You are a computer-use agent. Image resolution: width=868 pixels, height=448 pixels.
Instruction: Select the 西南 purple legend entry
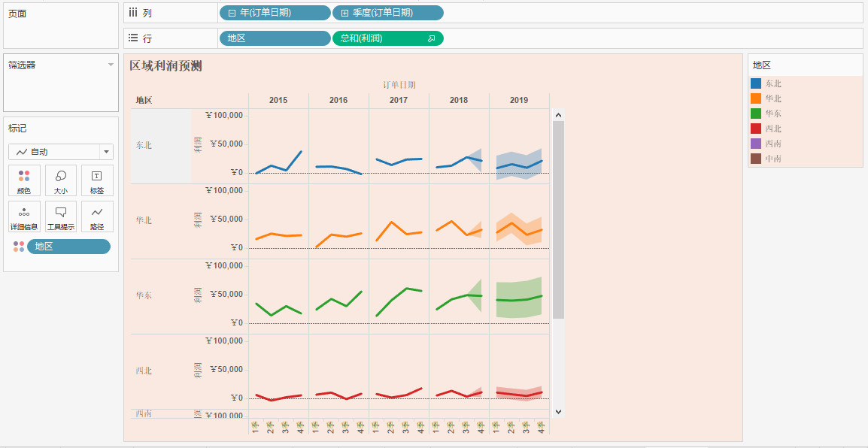pos(772,144)
